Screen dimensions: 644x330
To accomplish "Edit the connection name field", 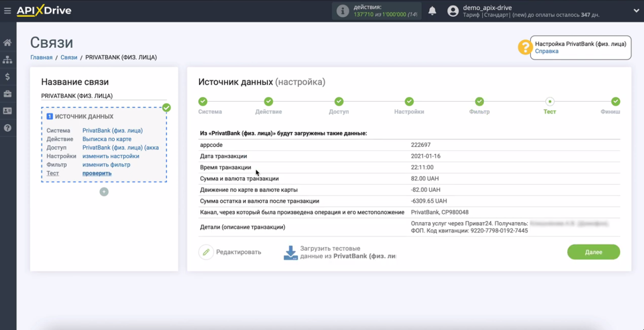I will click(104, 96).
